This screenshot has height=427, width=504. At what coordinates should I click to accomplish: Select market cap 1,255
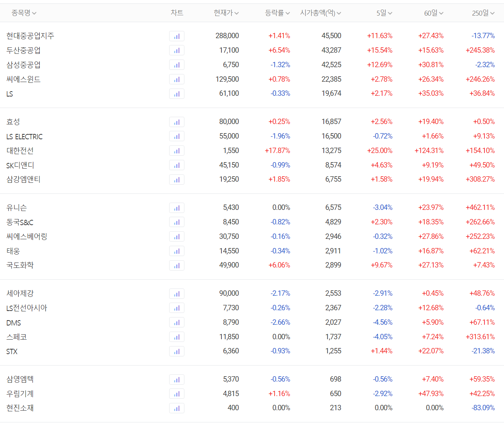pyautogui.click(x=333, y=351)
